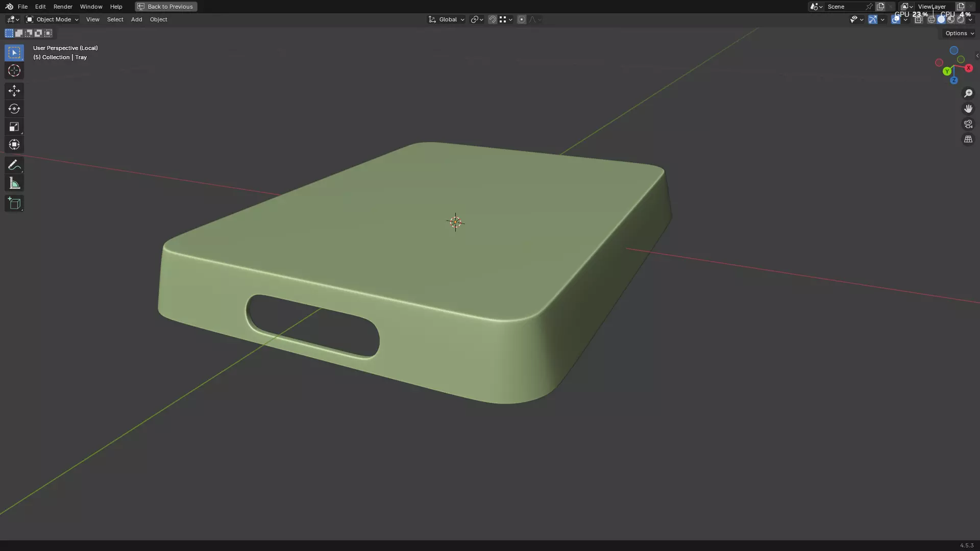This screenshot has height=551, width=980.
Task: Select the 3D Cursor tool
Action: (14, 70)
